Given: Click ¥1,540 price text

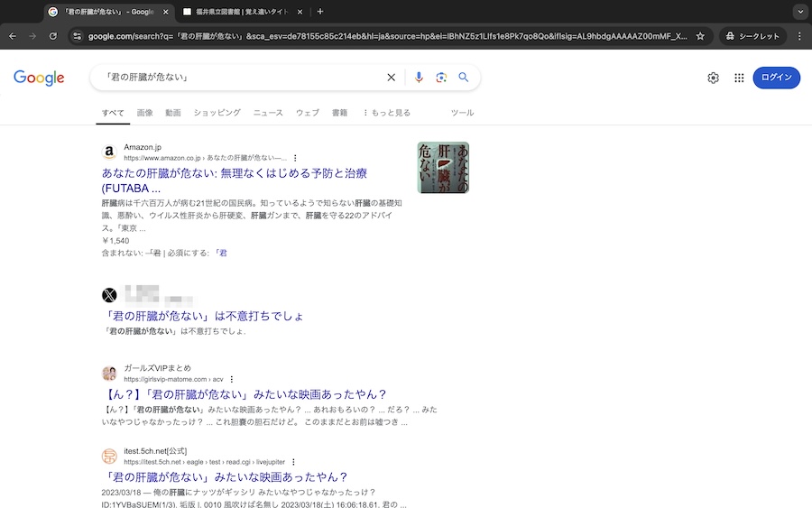Looking at the screenshot, I should point(115,240).
